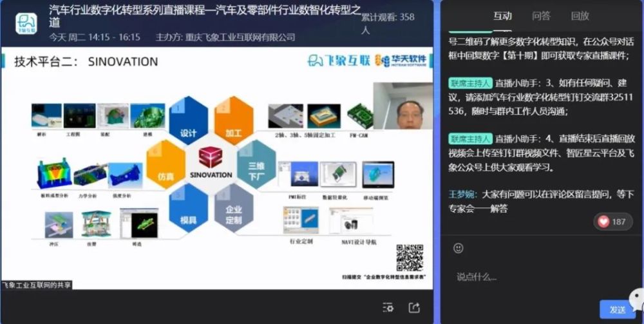Click the 解析 thumbnail image
644x324 pixels.
tap(46, 115)
